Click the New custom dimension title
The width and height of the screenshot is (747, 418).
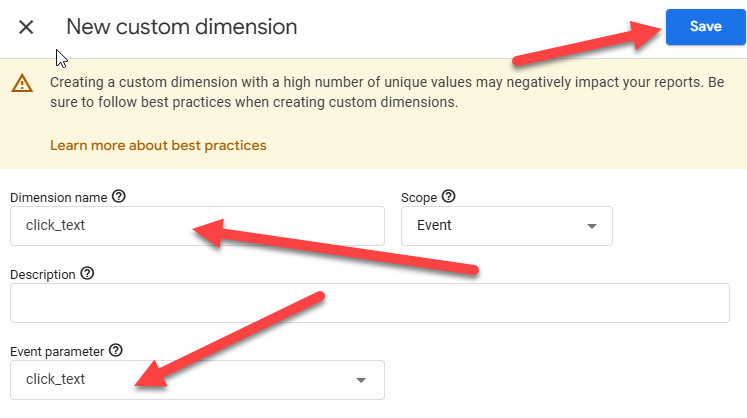(181, 27)
